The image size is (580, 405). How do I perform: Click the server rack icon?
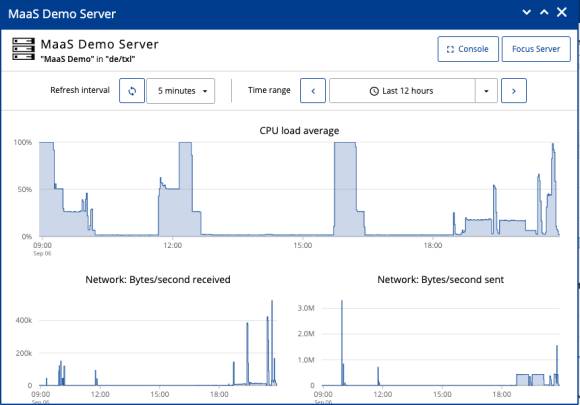pyautogui.click(x=23, y=49)
